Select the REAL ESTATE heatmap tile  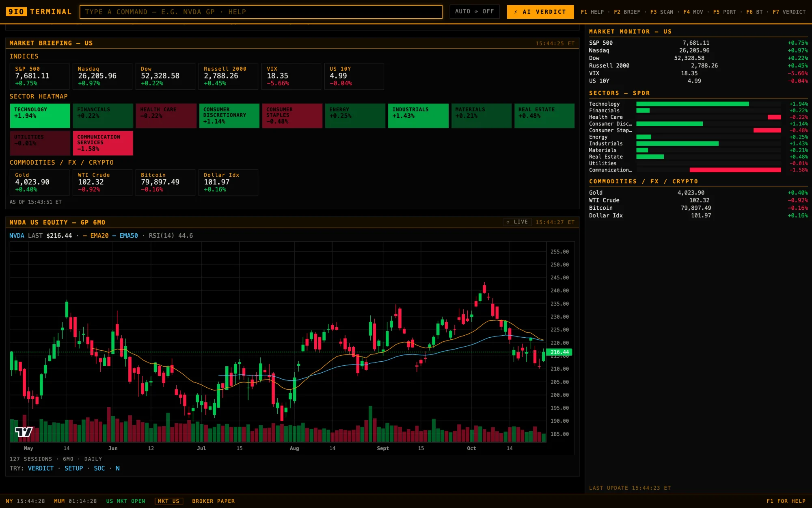coord(544,116)
